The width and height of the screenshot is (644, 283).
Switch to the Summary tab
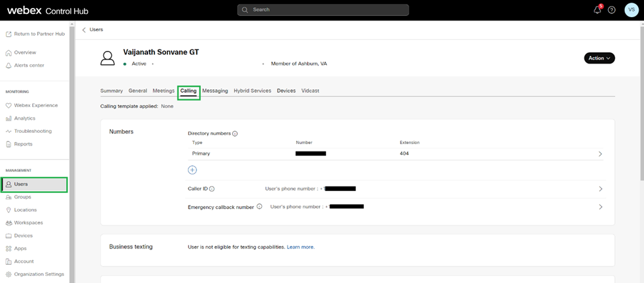111,91
